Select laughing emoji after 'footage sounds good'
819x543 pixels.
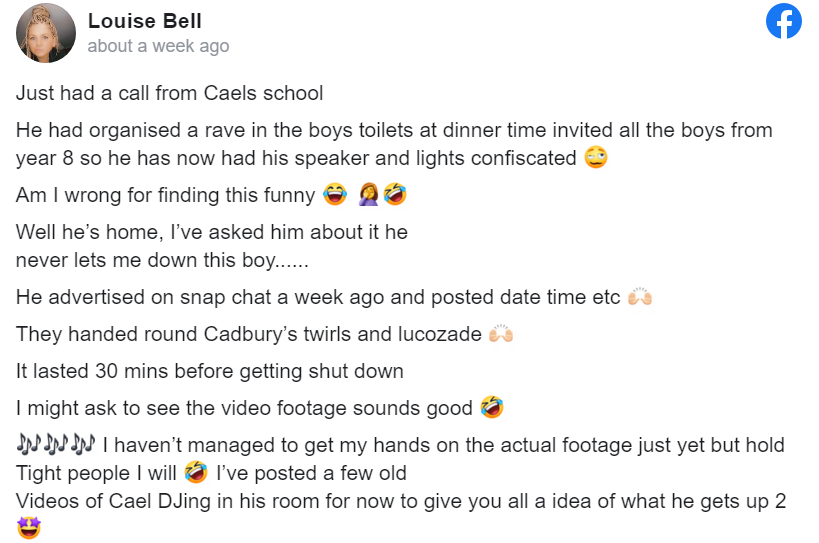492,407
